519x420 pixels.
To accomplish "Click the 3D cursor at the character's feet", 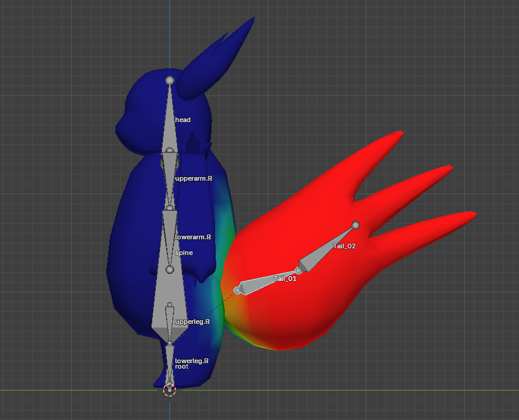I will pyautogui.click(x=170, y=390).
